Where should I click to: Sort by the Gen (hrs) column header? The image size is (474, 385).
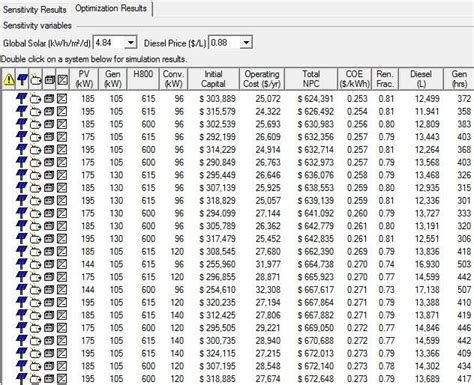coord(459,79)
